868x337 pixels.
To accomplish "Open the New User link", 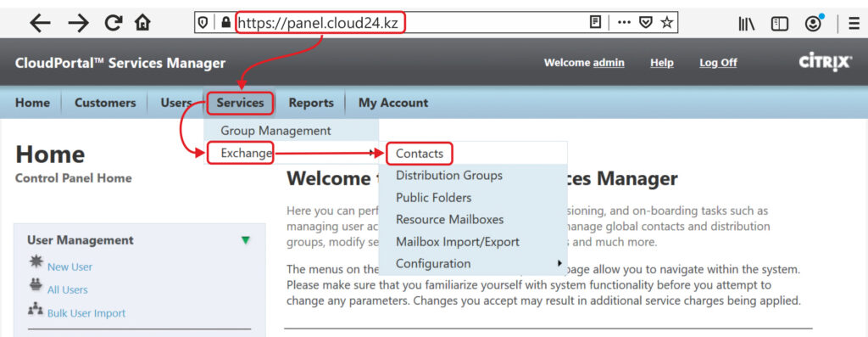I will (70, 267).
